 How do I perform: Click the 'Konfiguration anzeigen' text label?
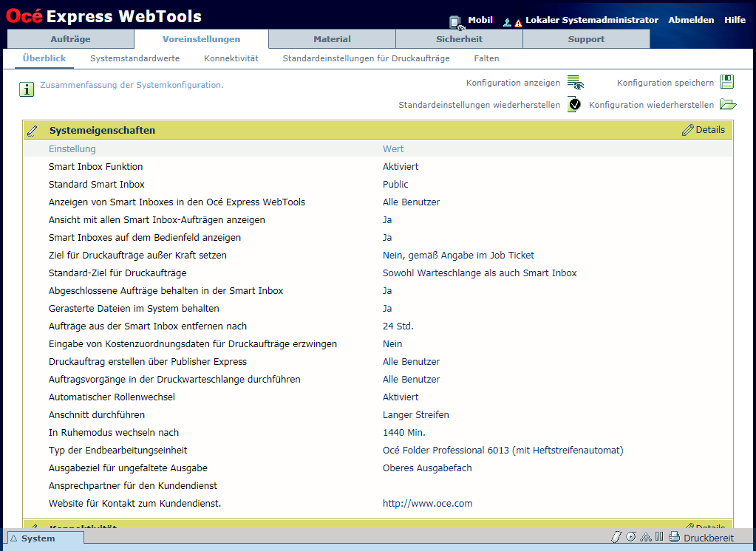click(x=513, y=83)
